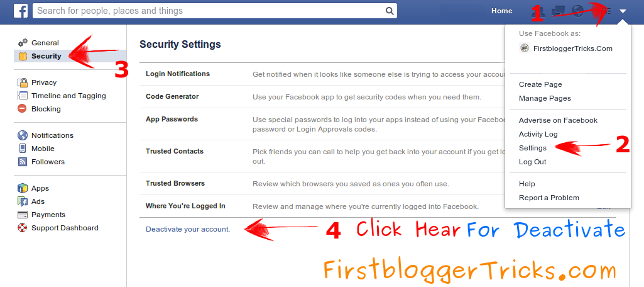Choose Log Out from the dropdown menu

point(532,162)
